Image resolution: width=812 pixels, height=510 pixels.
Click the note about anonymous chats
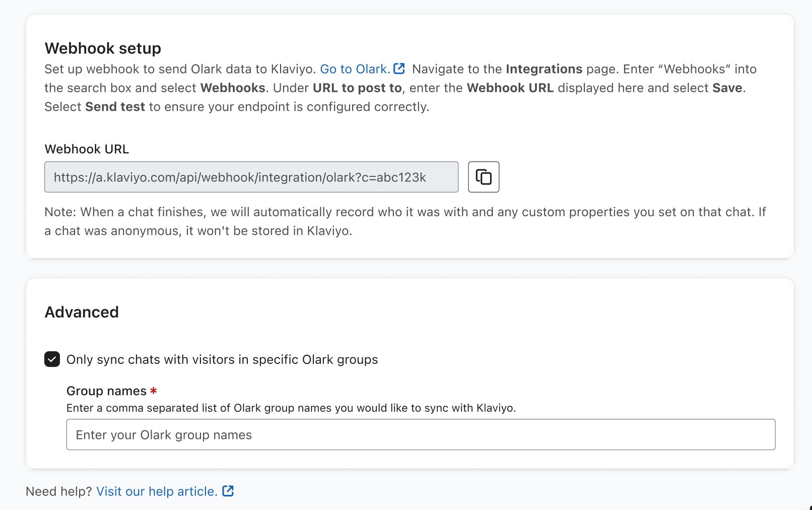[405, 221]
